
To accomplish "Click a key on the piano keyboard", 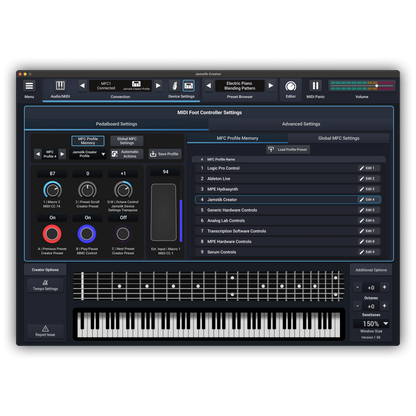I will (x=209, y=325).
